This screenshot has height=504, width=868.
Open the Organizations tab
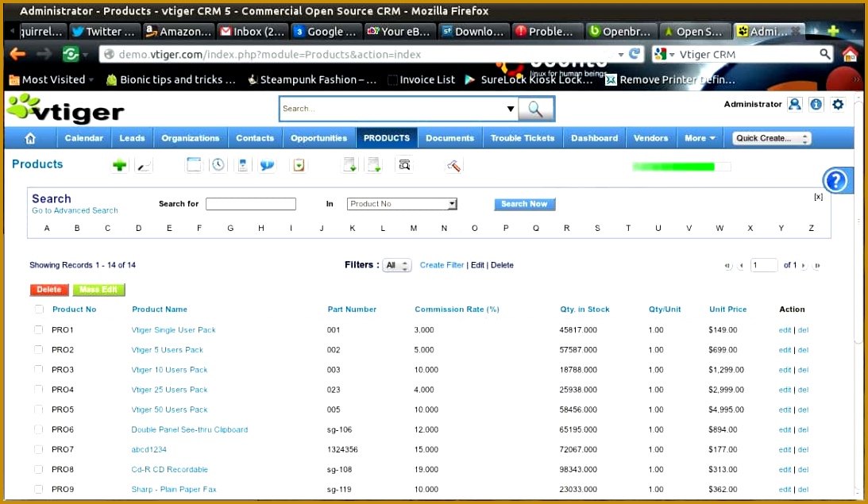tap(191, 138)
